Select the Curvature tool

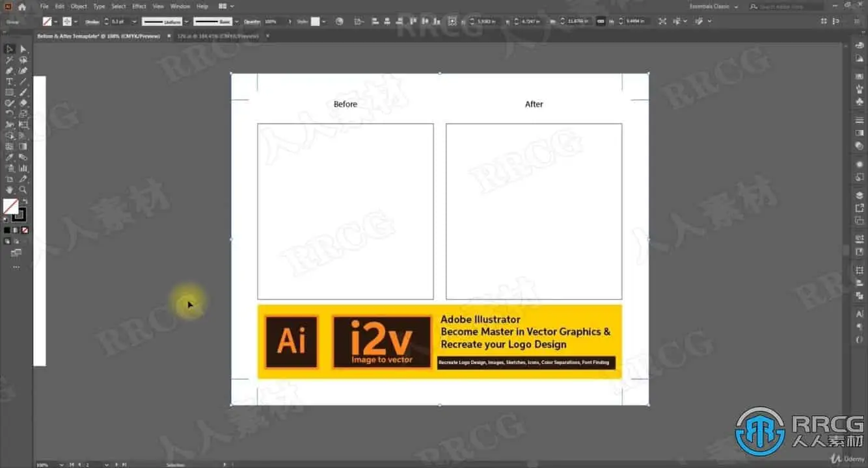(23, 71)
